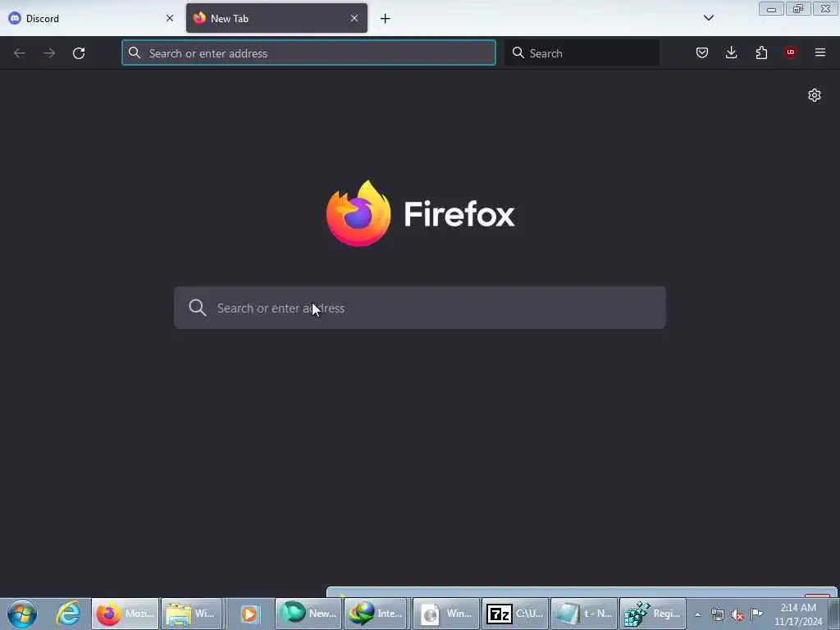The height and width of the screenshot is (630, 840).
Task: Open the Windows Explorer taskbar button
Action: pos(191,614)
